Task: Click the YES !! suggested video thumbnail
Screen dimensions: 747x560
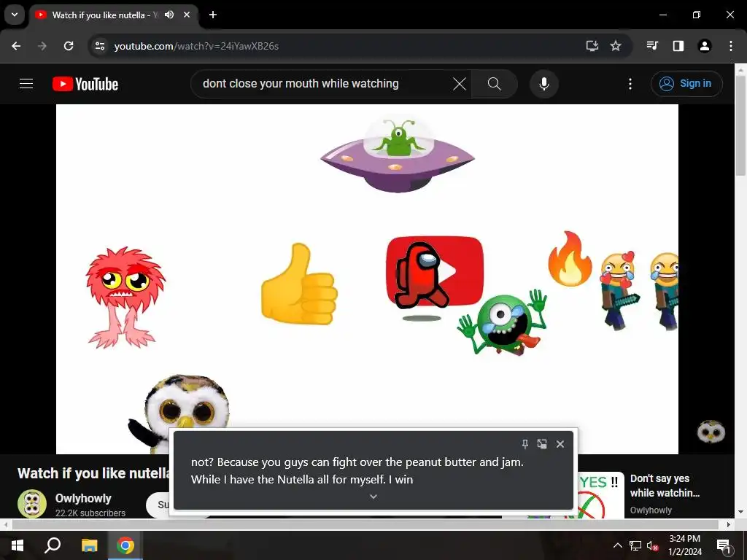Action: 600,495
